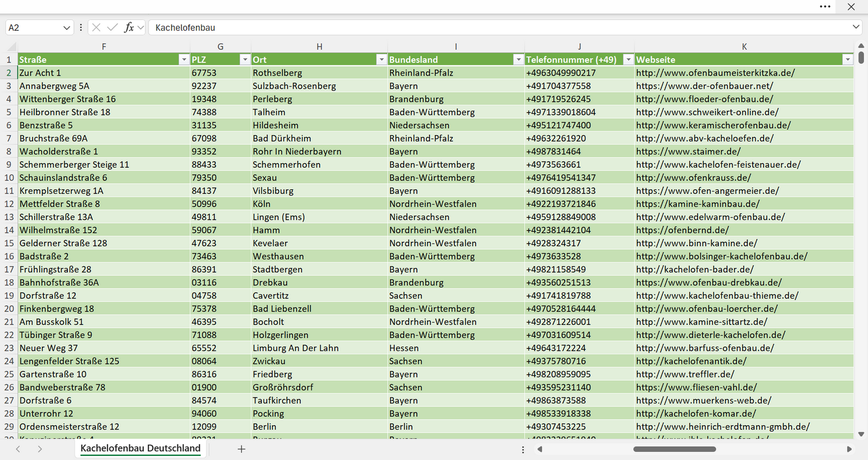This screenshot has height=460, width=868.
Task: Select column G header
Action: click(x=220, y=47)
